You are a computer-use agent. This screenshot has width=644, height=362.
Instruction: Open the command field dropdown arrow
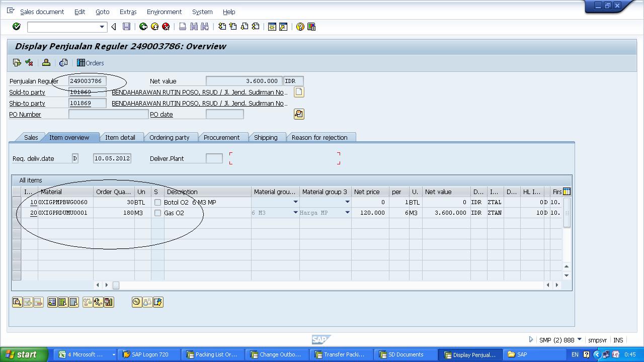102,27
